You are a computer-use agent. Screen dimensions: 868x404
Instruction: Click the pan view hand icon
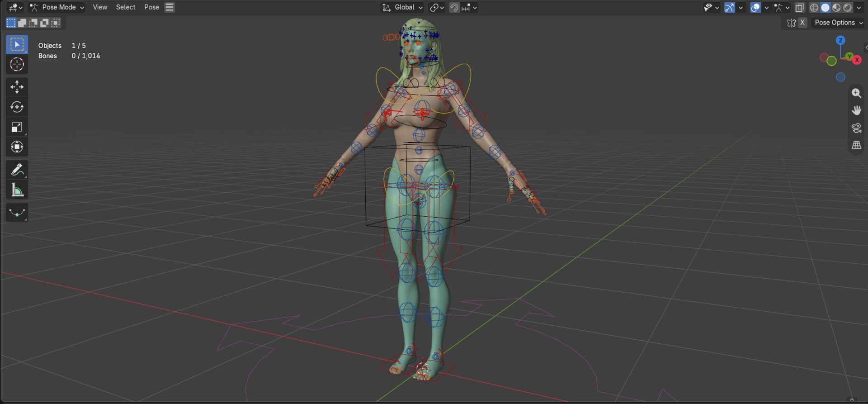pyautogui.click(x=856, y=110)
